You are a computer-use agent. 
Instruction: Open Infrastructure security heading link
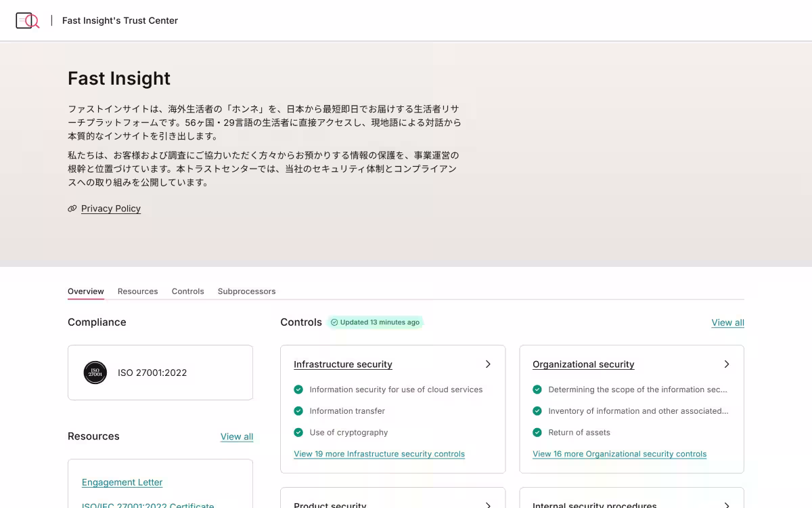[x=343, y=364]
